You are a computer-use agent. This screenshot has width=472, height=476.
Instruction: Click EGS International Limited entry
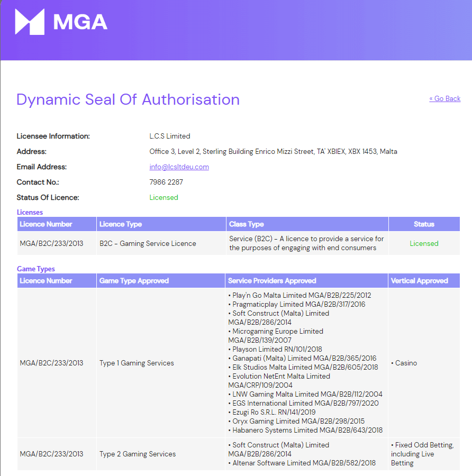(x=303, y=404)
